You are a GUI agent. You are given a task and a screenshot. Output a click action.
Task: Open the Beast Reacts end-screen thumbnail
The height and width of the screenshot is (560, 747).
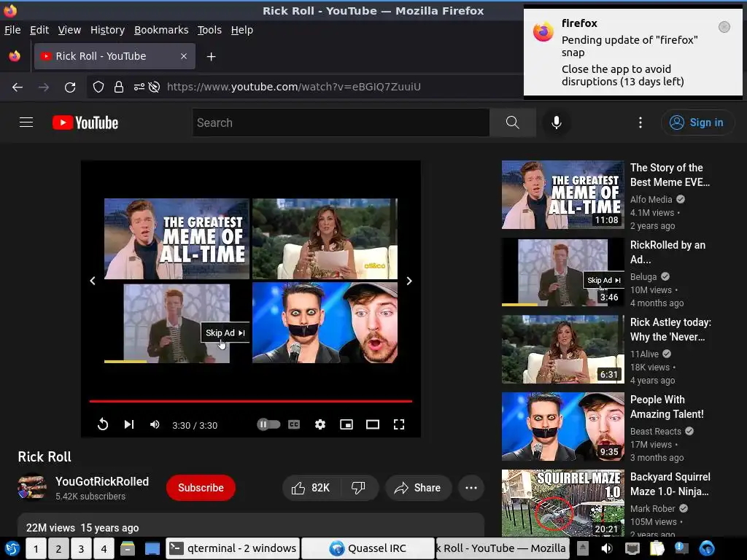[x=325, y=323]
